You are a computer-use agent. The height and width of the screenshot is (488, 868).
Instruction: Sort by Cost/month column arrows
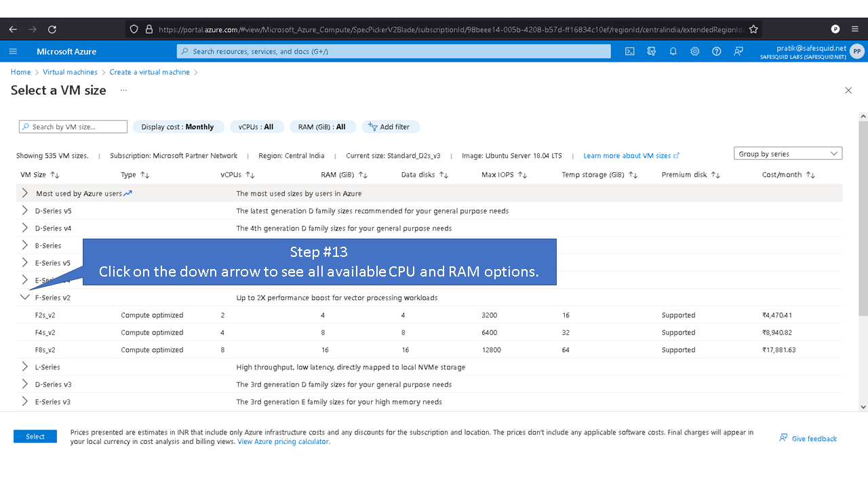(810, 175)
